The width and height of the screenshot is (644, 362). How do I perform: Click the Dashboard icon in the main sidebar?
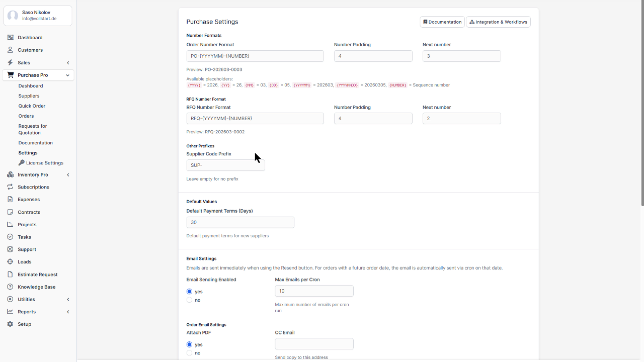[x=10, y=38]
